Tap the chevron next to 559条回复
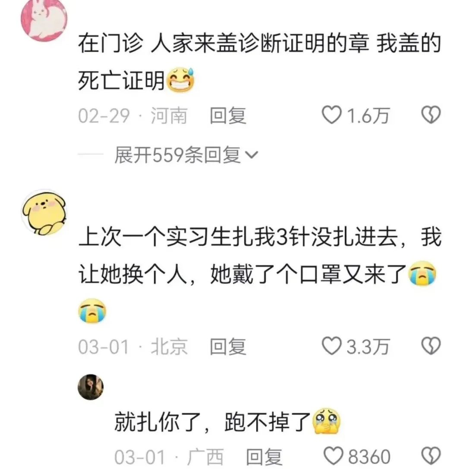Viewport: 466px width, 476px height. (252, 155)
